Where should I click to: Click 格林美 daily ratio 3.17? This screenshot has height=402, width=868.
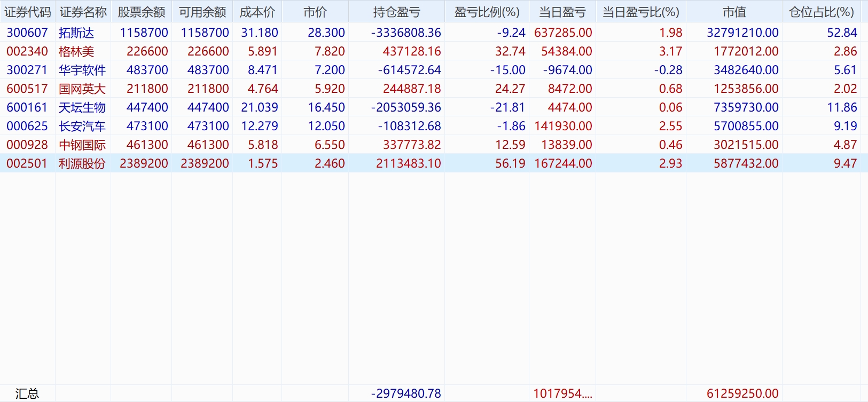click(x=670, y=51)
